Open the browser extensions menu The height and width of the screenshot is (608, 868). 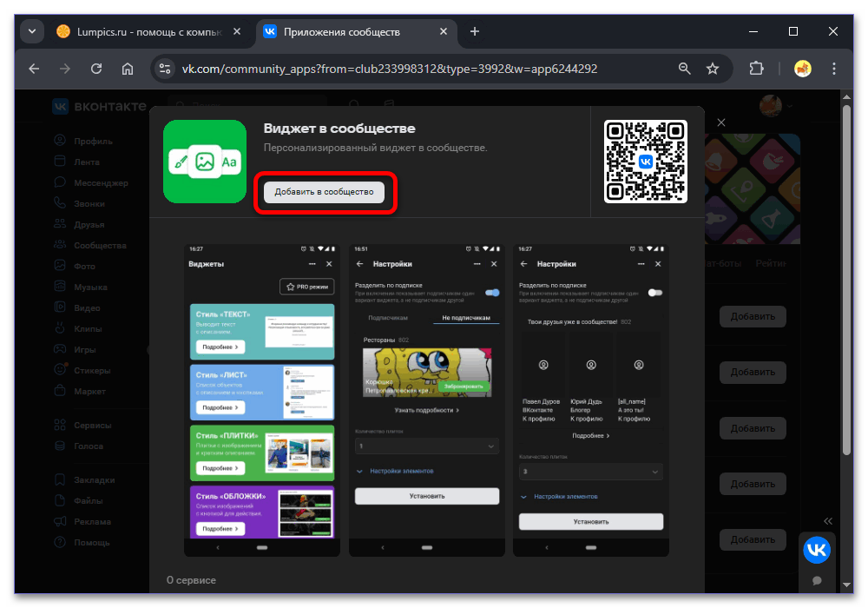coord(756,69)
